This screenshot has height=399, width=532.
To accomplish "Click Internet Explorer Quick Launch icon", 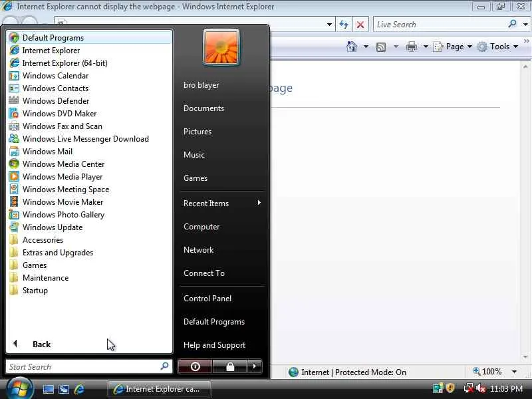I will pos(79,389).
